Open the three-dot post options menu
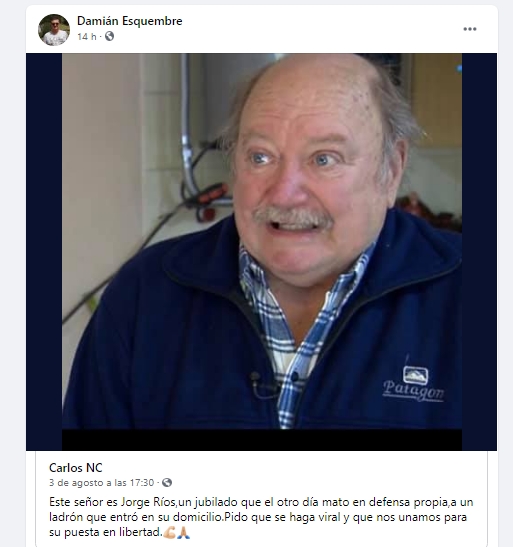The image size is (513, 547). pyautogui.click(x=469, y=29)
